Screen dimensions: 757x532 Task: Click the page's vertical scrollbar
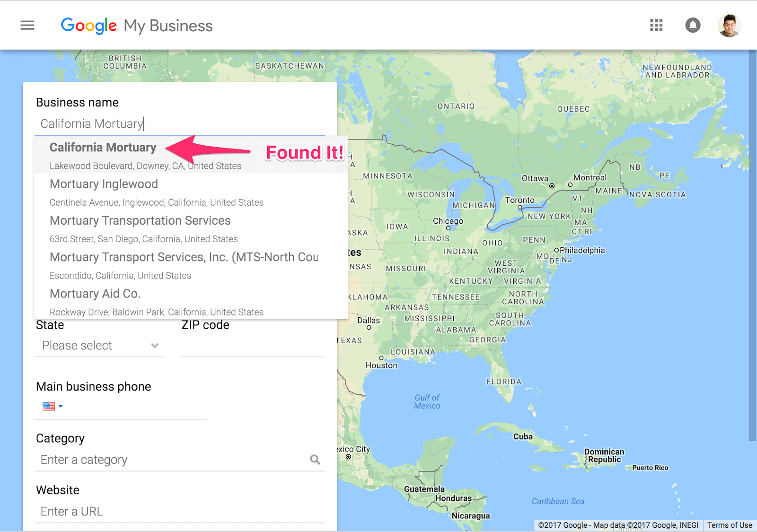753,246
